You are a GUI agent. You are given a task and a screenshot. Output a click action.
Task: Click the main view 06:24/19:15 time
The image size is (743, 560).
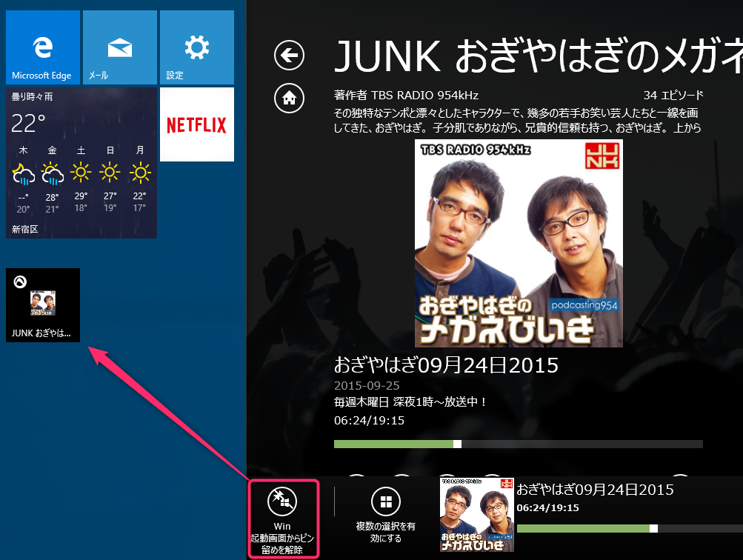[369, 421]
